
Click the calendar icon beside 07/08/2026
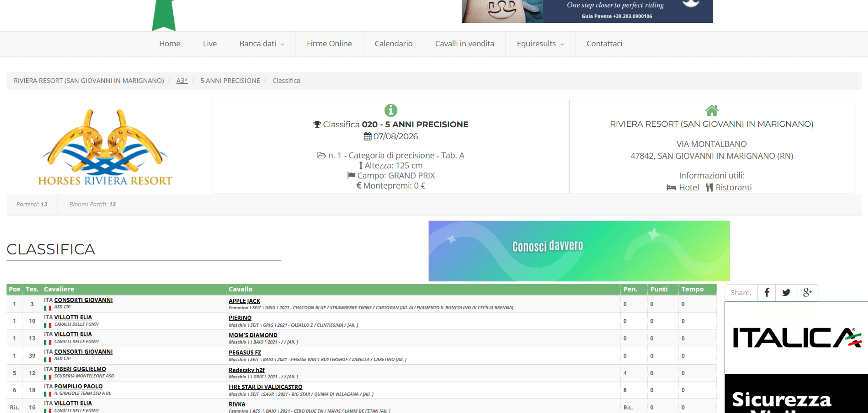pos(368,137)
